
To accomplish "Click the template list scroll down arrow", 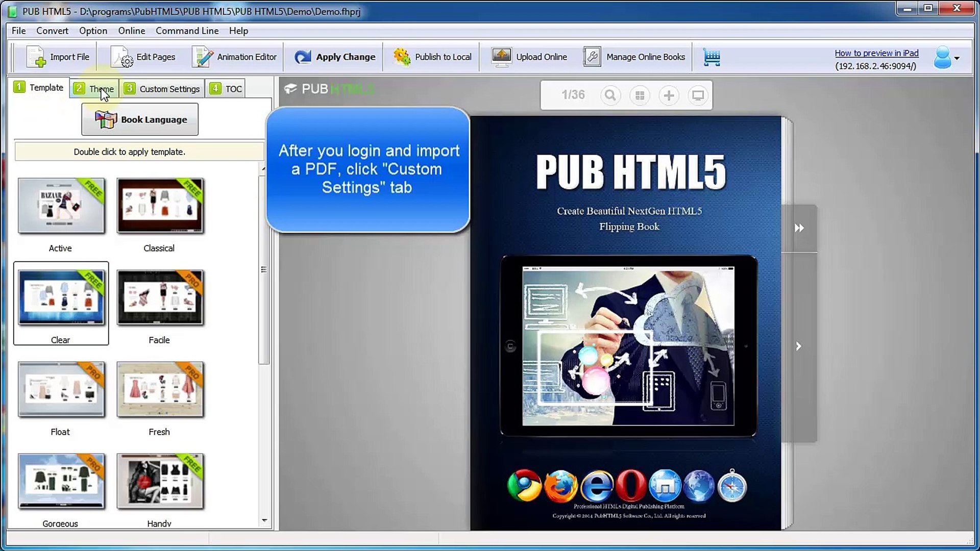I will 264,521.
